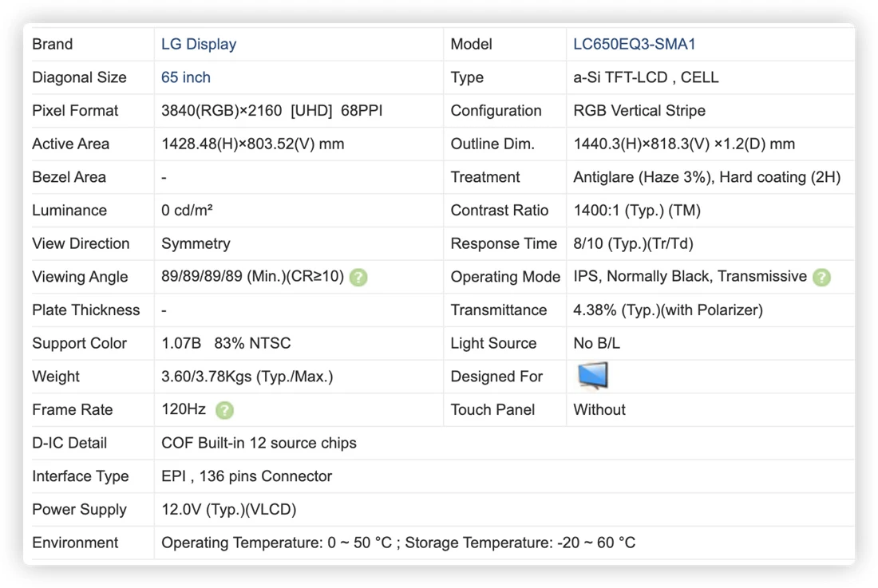Select the Operating Temperature environment text
Viewport: 878px width, 588px height.
pyautogui.click(x=277, y=543)
